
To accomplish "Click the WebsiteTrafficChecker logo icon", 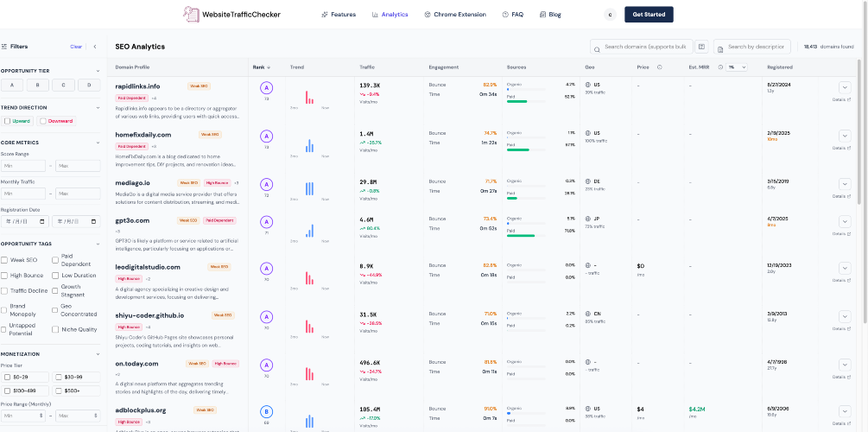I will [x=191, y=15].
